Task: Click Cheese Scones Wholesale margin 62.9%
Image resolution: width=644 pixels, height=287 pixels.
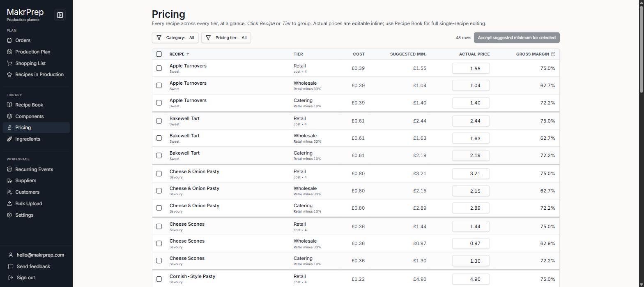Action: click(x=547, y=243)
